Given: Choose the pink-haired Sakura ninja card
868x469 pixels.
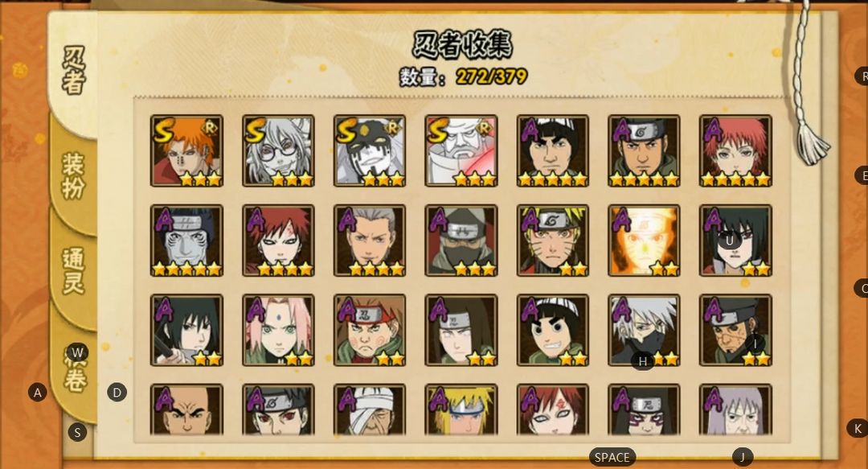Looking at the screenshot, I should pyautogui.click(x=278, y=331).
